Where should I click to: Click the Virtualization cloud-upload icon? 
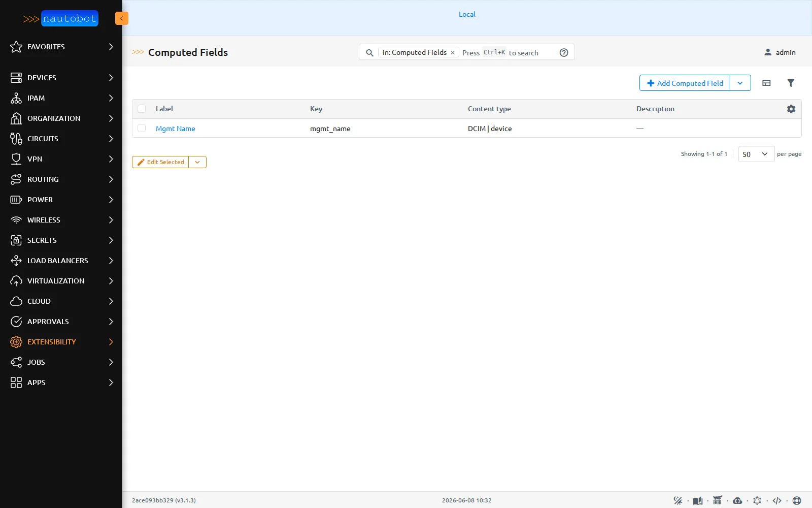tap(16, 281)
